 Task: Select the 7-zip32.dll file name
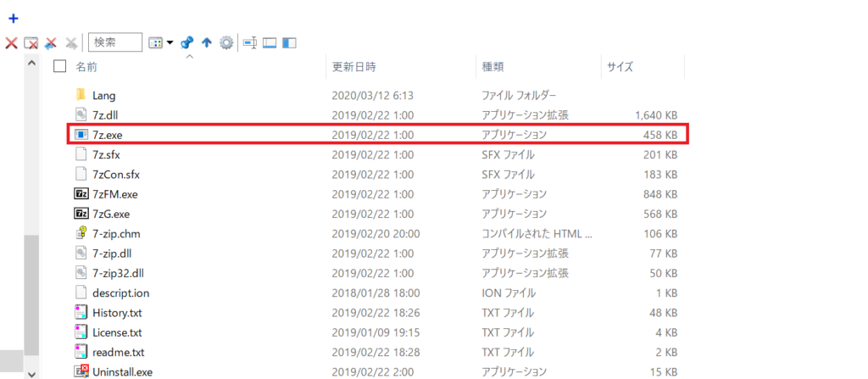(x=117, y=273)
